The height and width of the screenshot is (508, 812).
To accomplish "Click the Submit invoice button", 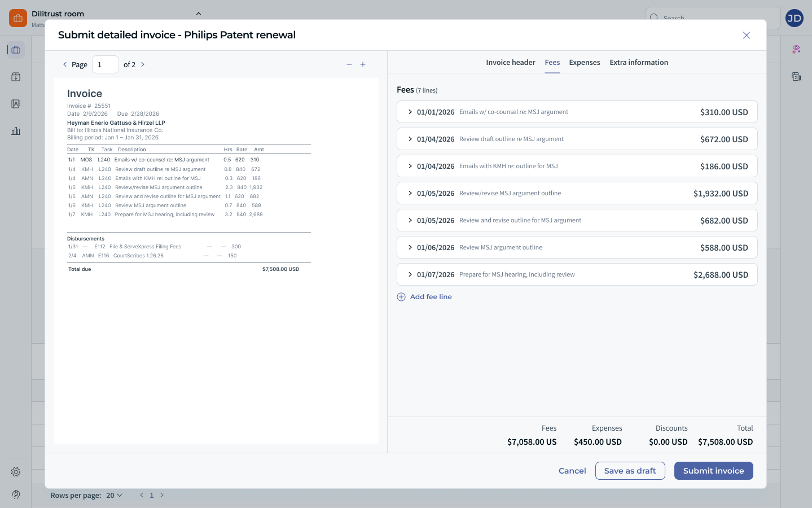I will point(714,471).
